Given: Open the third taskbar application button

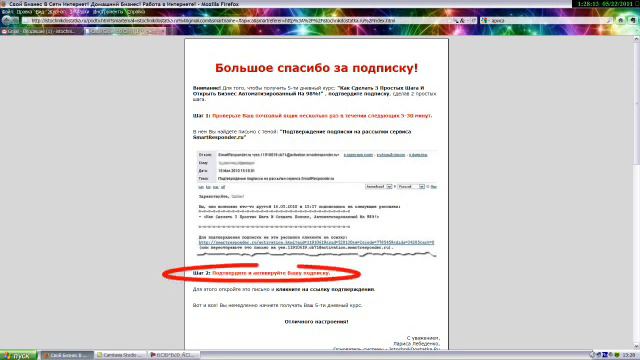Looking at the screenshot, I should (x=173, y=356).
